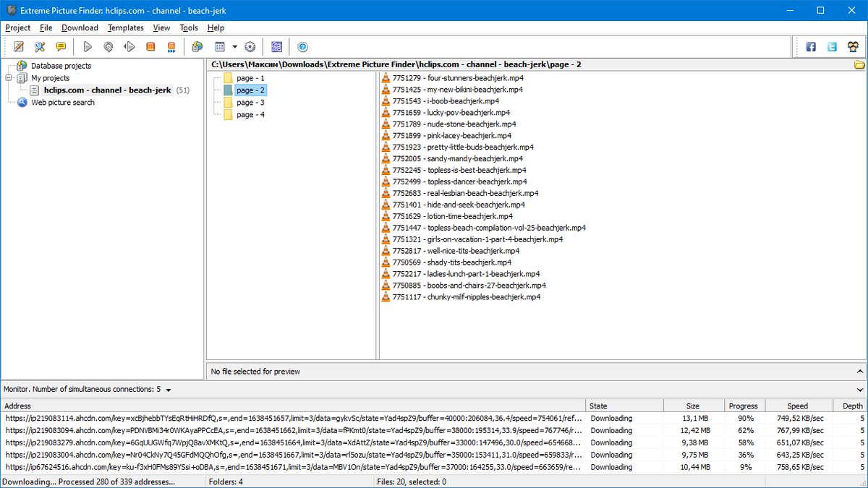Click the table view mode icon
Viewport: 868px width, 488px height.
[x=220, y=47]
